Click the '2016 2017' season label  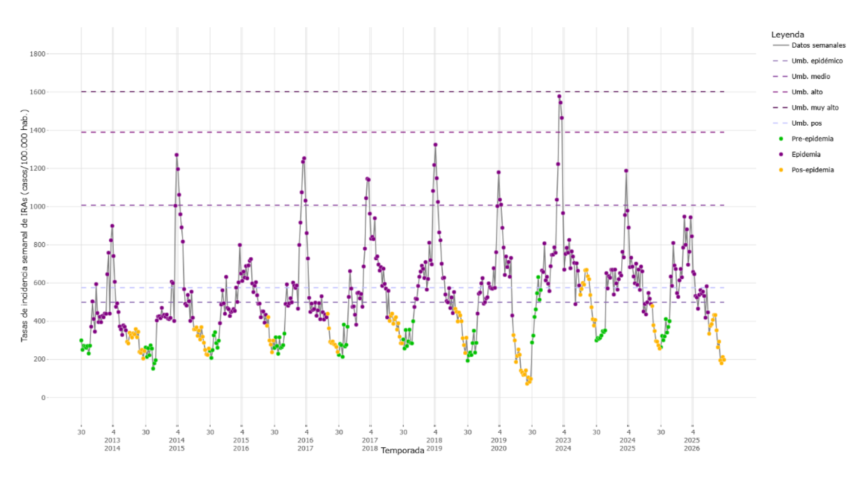pos(305,444)
